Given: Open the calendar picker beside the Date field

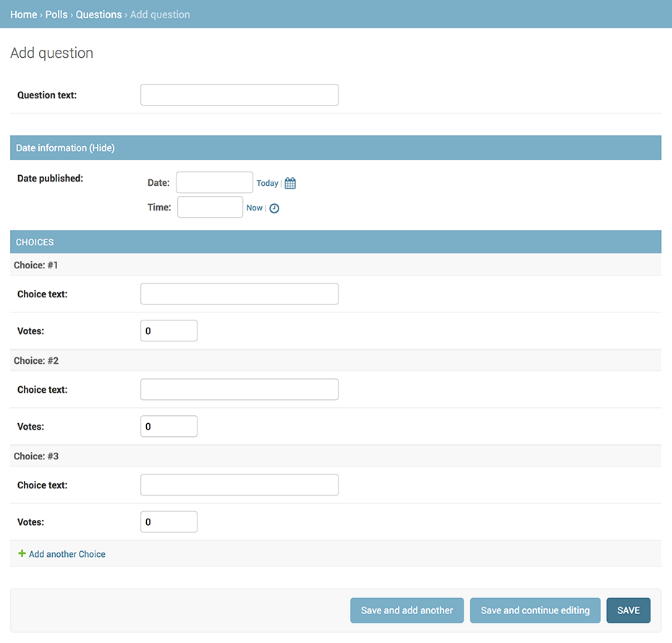Looking at the screenshot, I should [x=289, y=183].
